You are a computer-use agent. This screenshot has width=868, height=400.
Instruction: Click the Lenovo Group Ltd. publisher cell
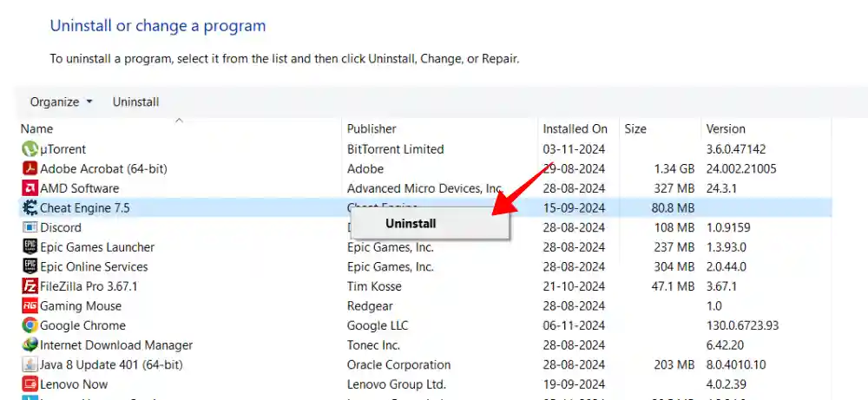pos(397,384)
